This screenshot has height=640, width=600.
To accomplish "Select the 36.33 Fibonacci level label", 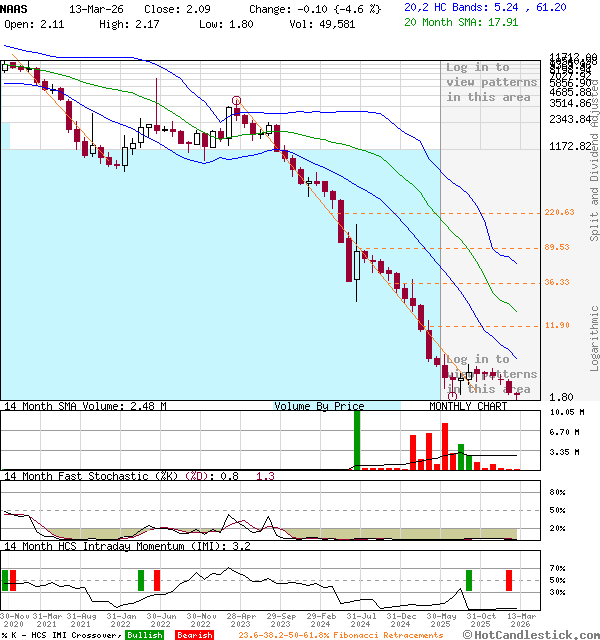I will click(x=559, y=283).
